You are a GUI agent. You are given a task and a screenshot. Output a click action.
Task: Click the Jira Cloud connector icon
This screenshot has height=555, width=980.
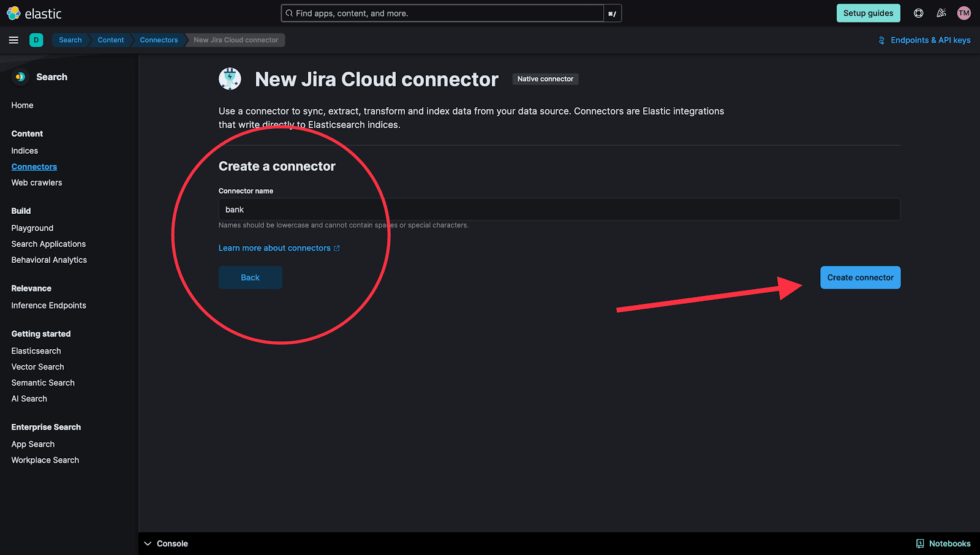(230, 78)
